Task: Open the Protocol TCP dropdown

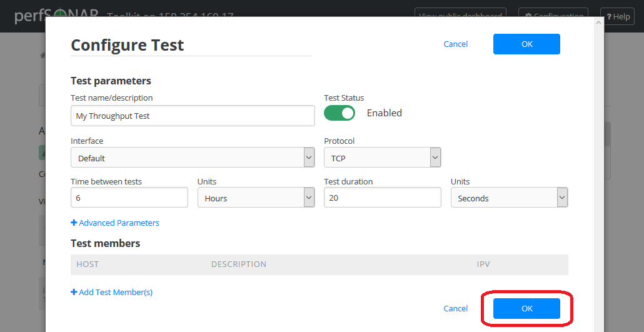Action: click(x=383, y=158)
